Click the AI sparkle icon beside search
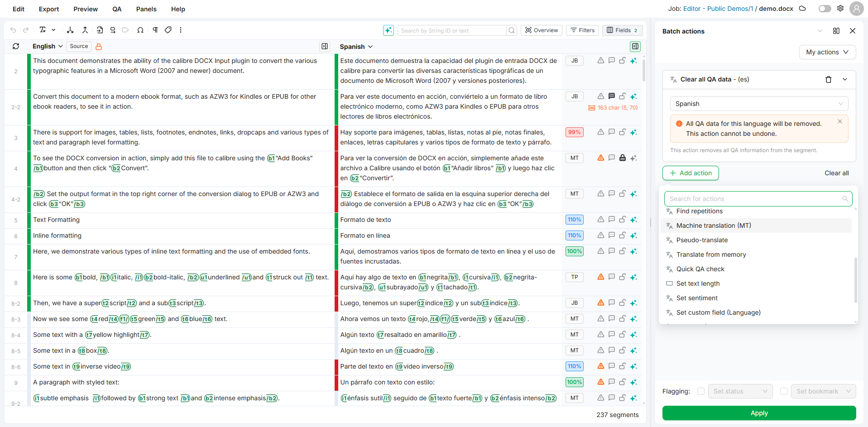Screen dimensions: 868x427 pyautogui.click(x=388, y=30)
